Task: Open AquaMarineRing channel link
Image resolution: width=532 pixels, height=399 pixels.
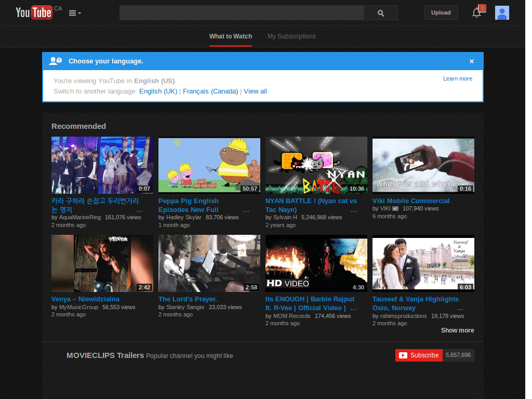Action: (x=80, y=217)
